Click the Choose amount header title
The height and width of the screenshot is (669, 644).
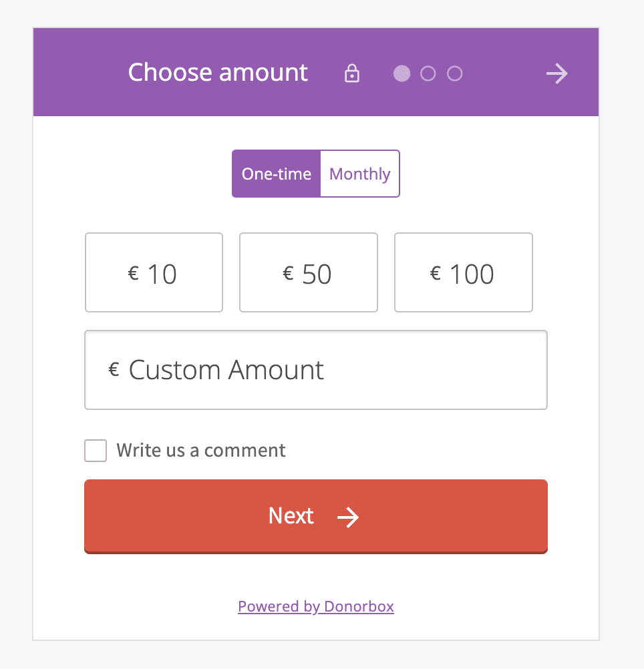click(218, 73)
